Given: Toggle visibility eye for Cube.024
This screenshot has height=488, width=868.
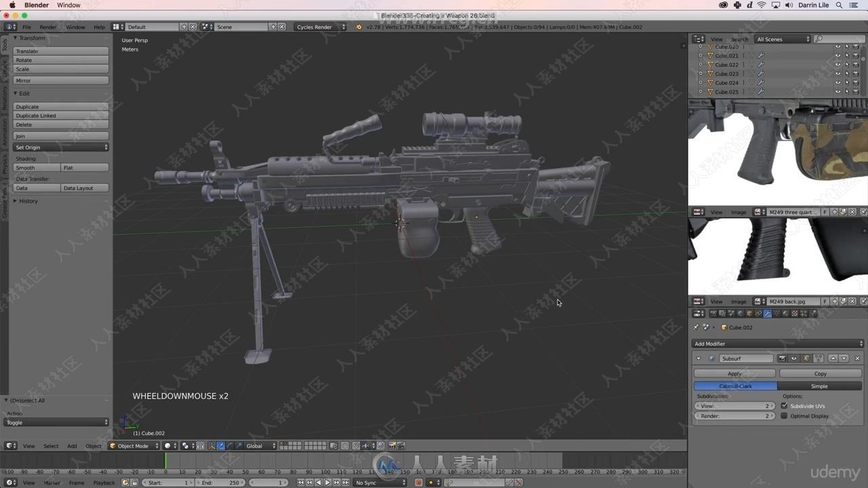Looking at the screenshot, I should 837,83.
